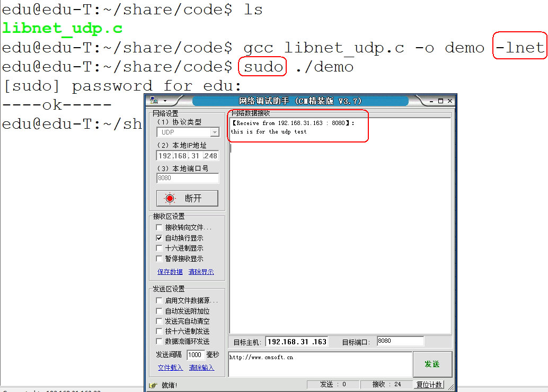Viewport: 548px width, 392px height.
Task: Enable 发送完自动清空 checkbox
Action: [x=159, y=321]
